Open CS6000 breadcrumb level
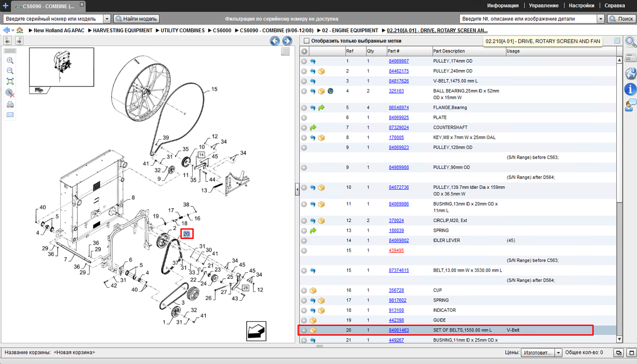 pyautogui.click(x=222, y=31)
